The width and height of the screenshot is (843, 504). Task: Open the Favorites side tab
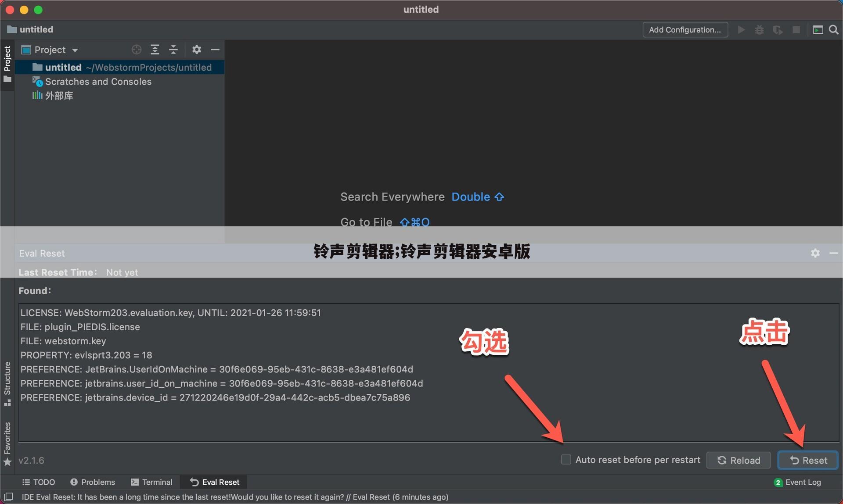7,443
